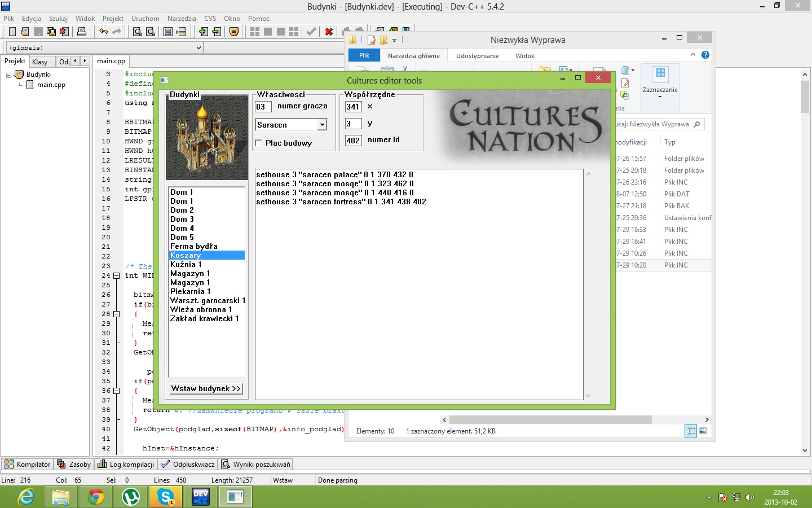Image resolution: width=812 pixels, height=508 pixels.
Task: Collapse the Budynki project tree node
Action: [9, 75]
